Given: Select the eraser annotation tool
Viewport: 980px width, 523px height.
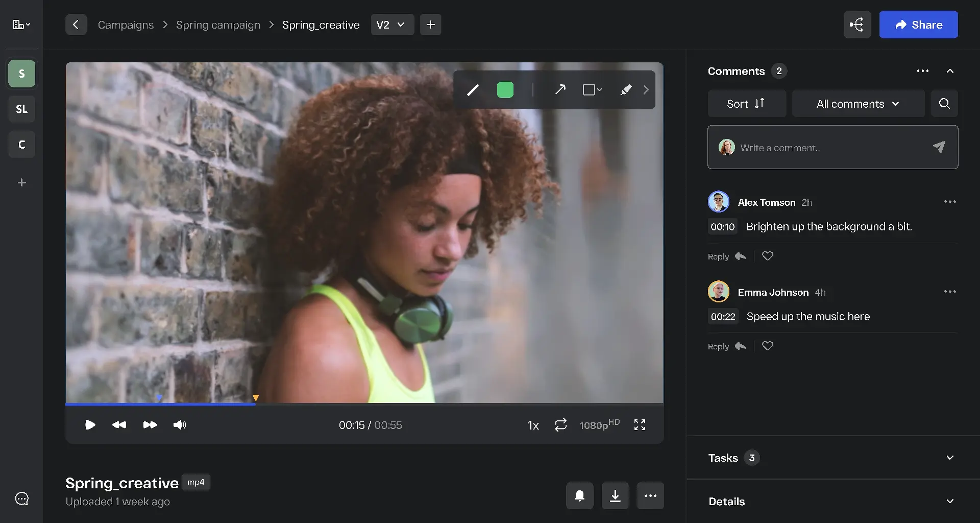Looking at the screenshot, I should click(x=626, y=90).
